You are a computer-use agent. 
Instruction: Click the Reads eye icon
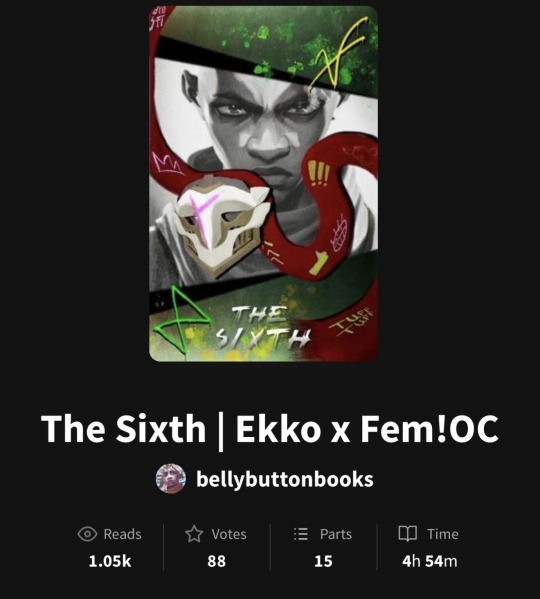(x=87, y=534)
